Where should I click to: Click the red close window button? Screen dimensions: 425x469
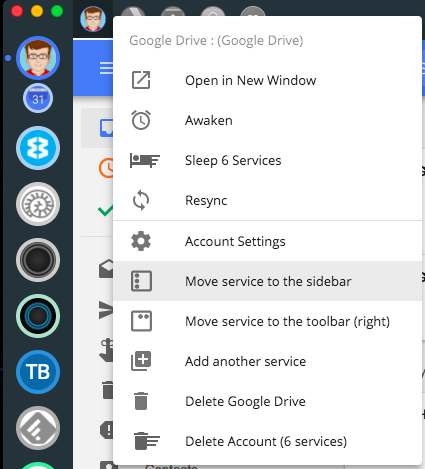click(17, 11)
